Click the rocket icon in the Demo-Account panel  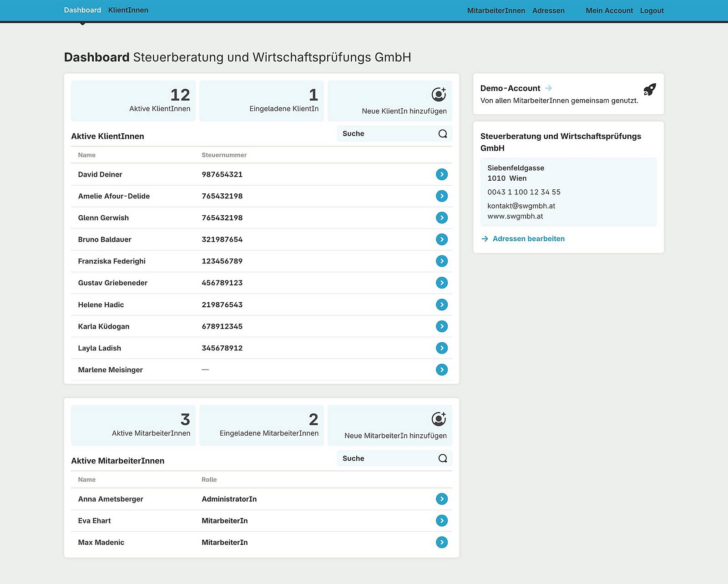[x=649, y=89]
